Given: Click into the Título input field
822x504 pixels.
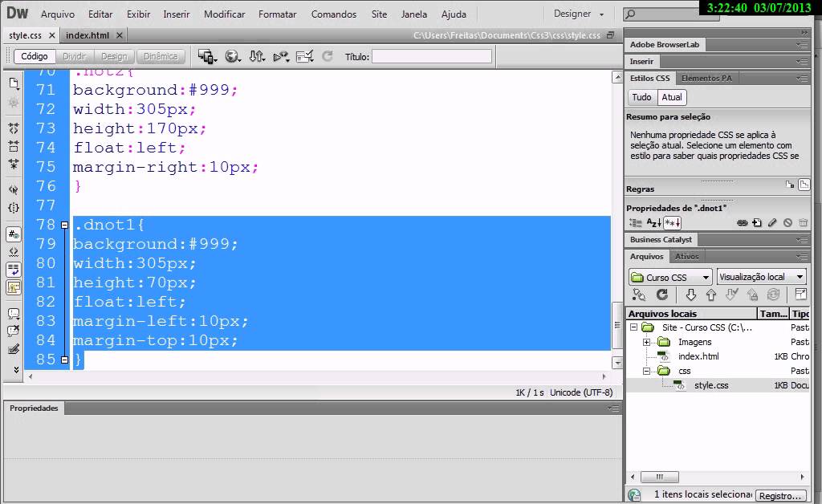Looking at the screenshot, I should coord(432,56).
